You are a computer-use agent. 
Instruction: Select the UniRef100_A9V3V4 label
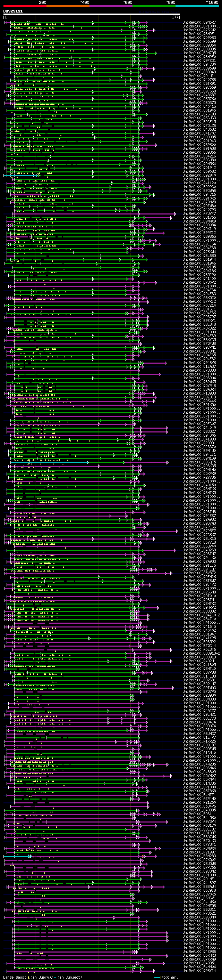pos(199,821)
